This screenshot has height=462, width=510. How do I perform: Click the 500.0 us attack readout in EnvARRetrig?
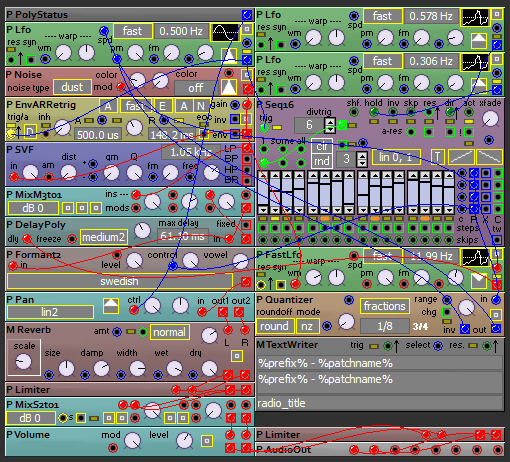pos(98,135)
